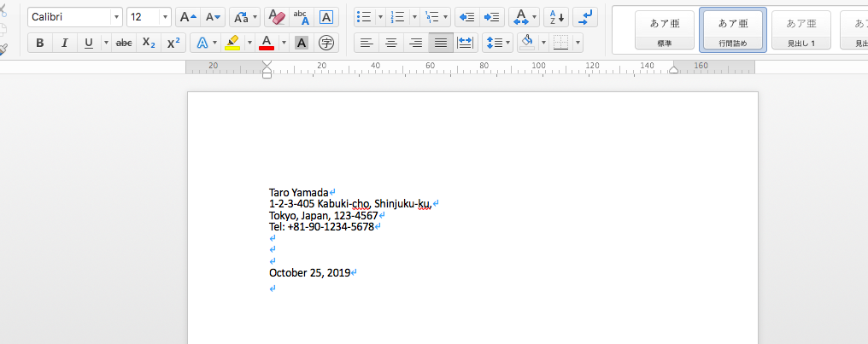Screen dimensions: 868x344
Task: Click the bulleted list icon
Action: 363,17
